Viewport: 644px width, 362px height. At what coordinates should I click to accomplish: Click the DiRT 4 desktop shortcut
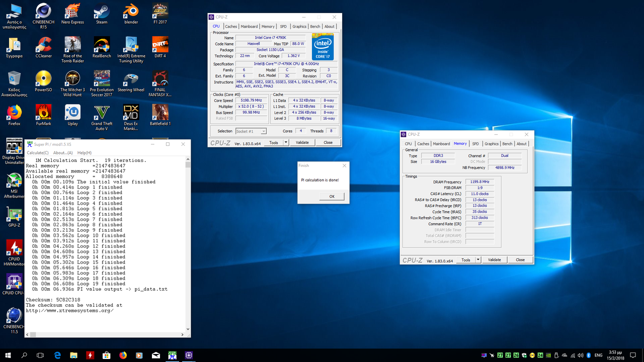[x=160, y=47]
